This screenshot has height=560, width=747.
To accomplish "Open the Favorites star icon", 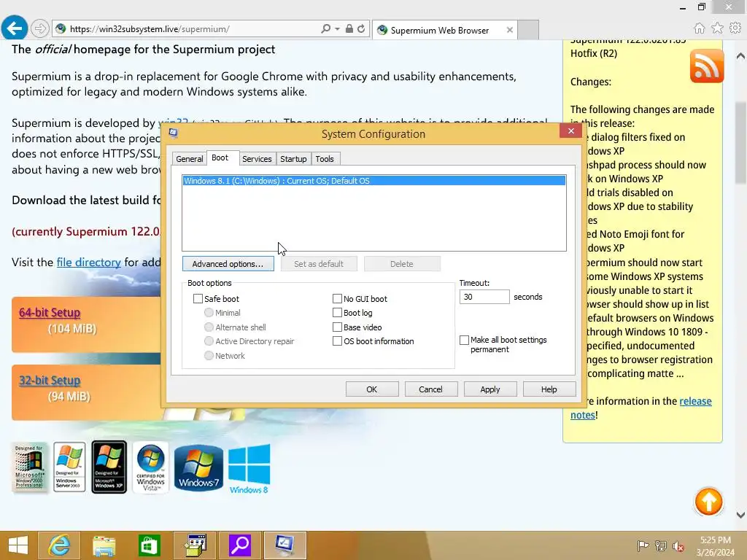I will 717,28.
